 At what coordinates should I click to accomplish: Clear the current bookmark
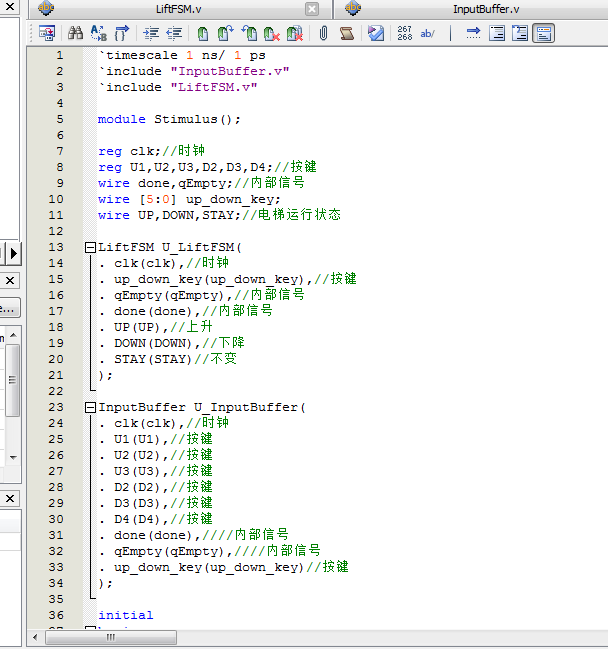point(272,33)
